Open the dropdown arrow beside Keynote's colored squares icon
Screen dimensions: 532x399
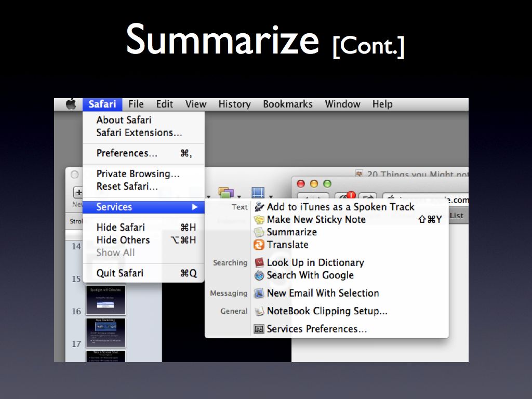click(239, 196)
